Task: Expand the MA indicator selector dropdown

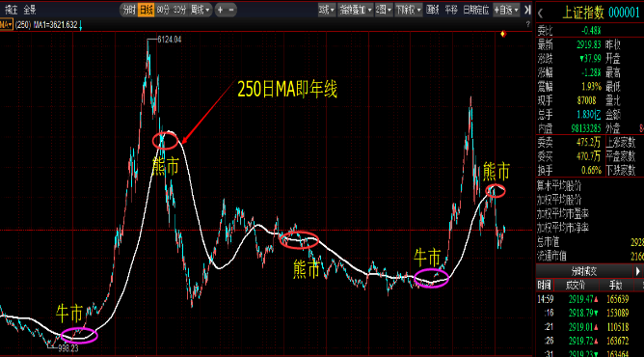Action: [x=6, y=25]
